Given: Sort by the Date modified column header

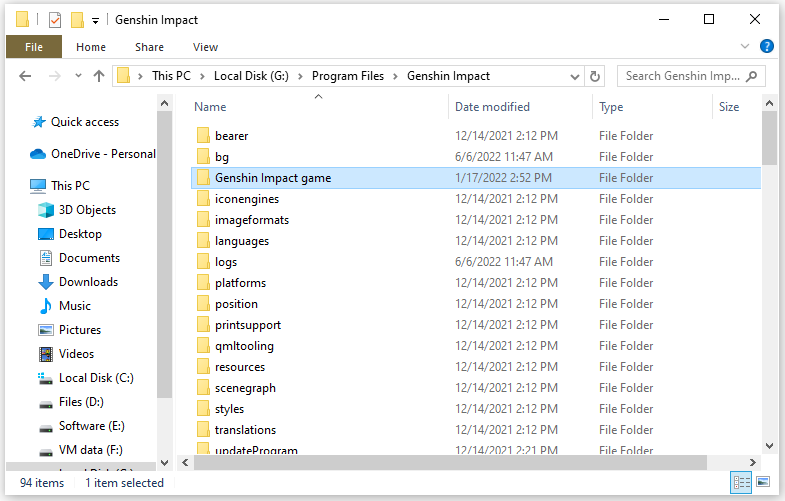Looking at the screenshot, I should (x=492, y=107).
